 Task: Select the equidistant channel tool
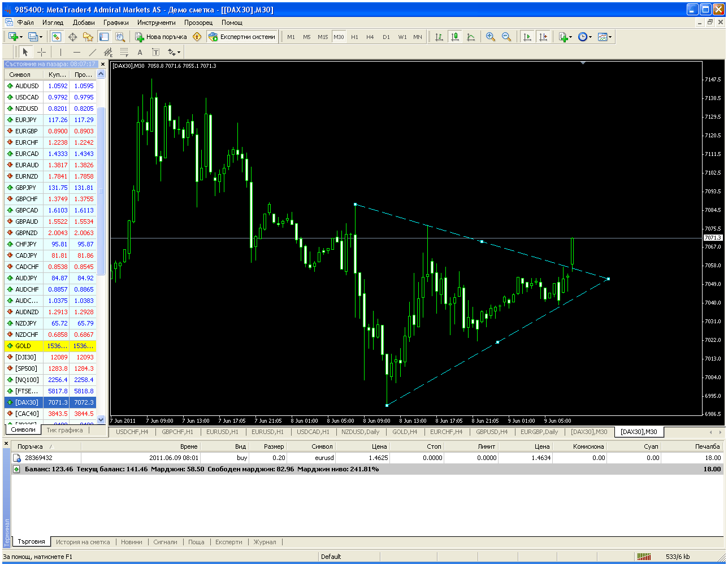click(109, 52)
